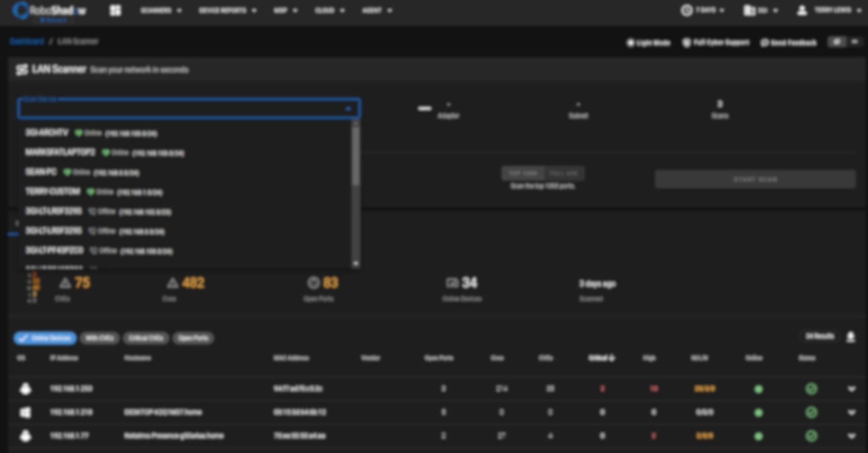The width and height of the screenshot is (868, 453).
Task: Toggle the Critical CVEs filter chip
Action: point(146,338)
